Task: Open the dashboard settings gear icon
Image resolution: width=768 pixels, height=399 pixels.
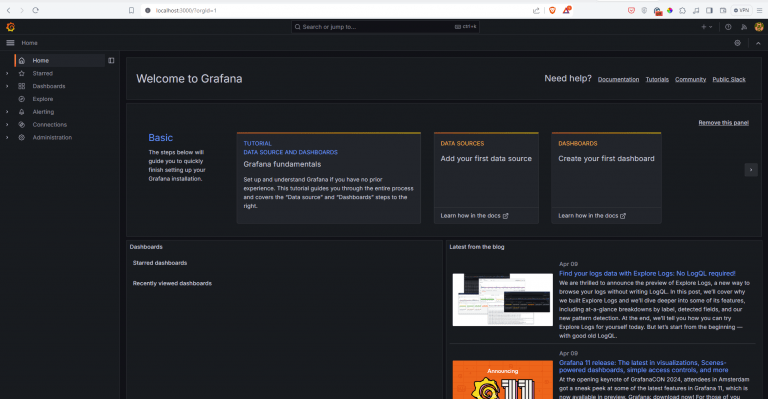Action: (x=737, y=43)
